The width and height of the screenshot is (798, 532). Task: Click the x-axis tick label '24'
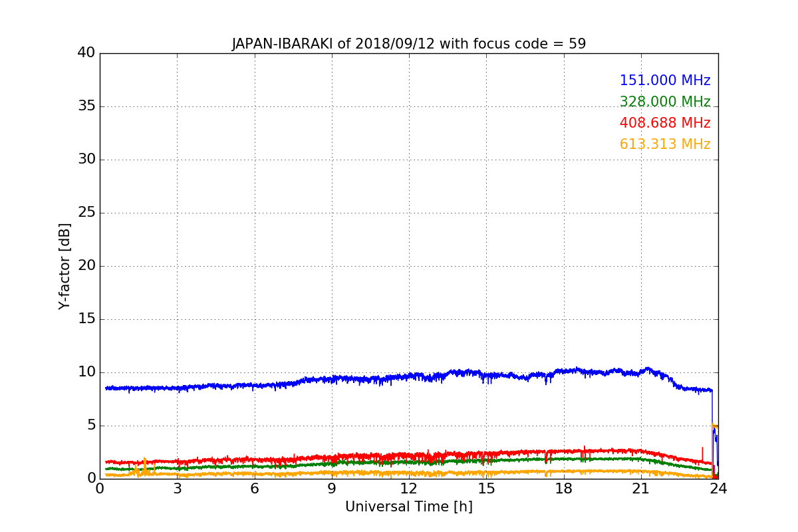[x=718, y=489]
